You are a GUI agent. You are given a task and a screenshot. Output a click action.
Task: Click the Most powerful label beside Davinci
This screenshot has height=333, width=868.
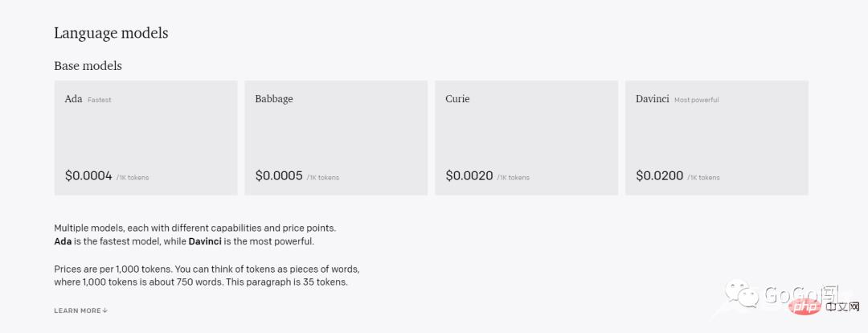(x=697, y=100)
